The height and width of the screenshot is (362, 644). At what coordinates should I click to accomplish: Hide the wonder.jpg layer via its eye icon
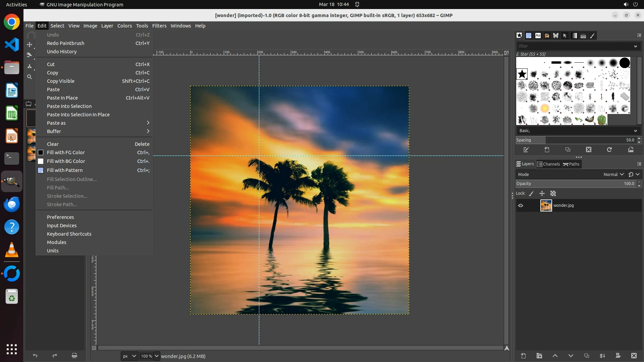click(521, 205)
